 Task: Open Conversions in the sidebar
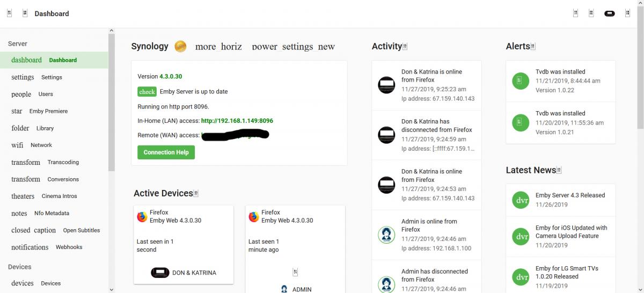(54, 179)
